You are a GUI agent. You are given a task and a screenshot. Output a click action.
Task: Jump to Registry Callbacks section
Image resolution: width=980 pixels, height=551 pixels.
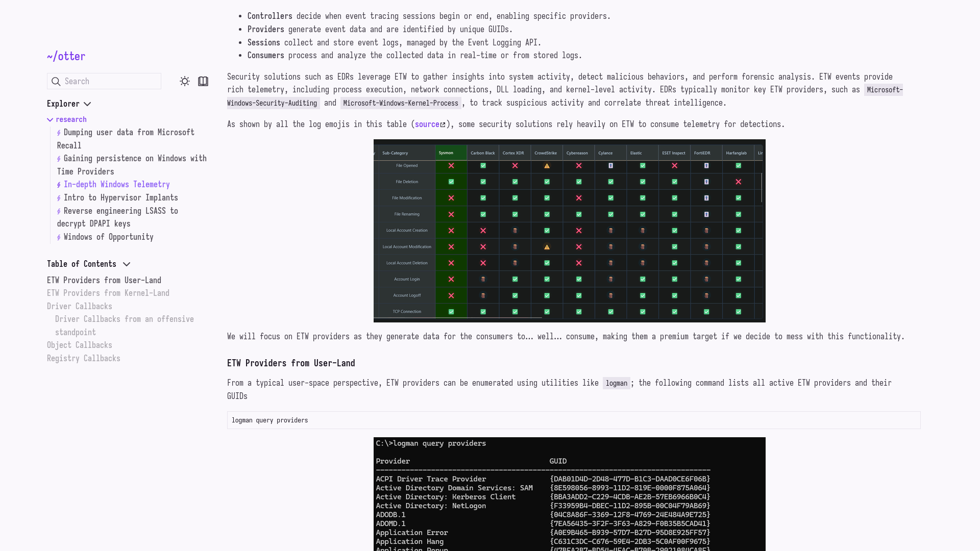click(84, 359)
